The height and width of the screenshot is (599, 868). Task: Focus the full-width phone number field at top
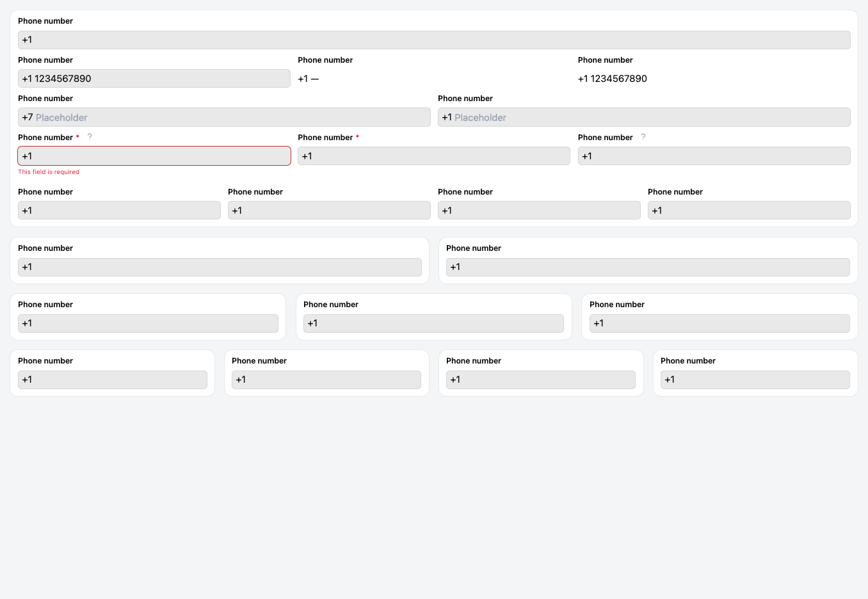click(x=434, y=40)
